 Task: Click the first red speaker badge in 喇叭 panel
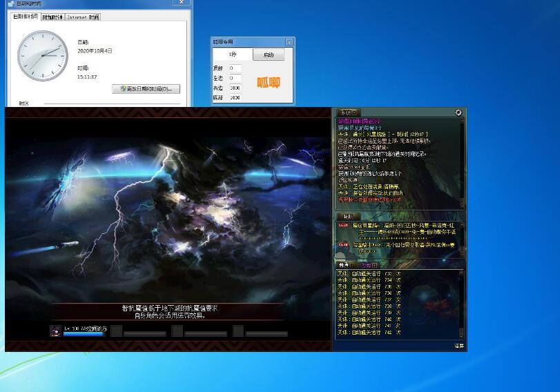[x=343, y=225]
